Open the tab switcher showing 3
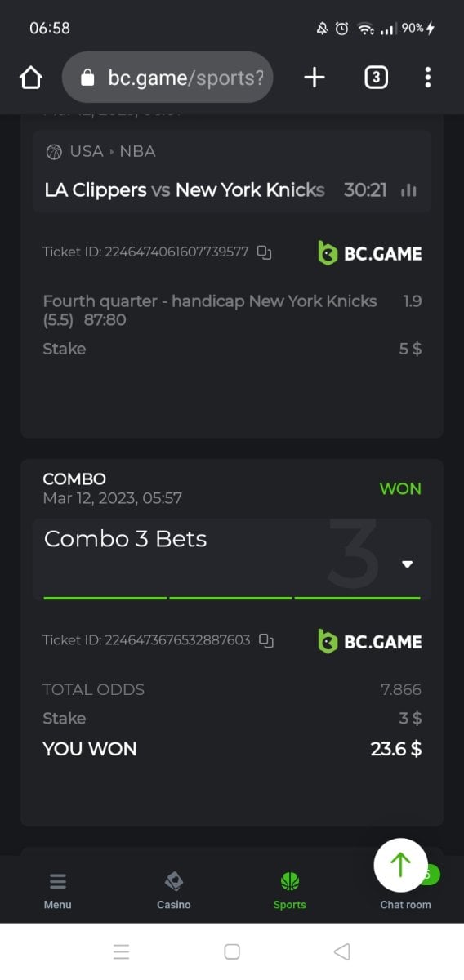Screen dimensions: 464x980 (375, 78)
